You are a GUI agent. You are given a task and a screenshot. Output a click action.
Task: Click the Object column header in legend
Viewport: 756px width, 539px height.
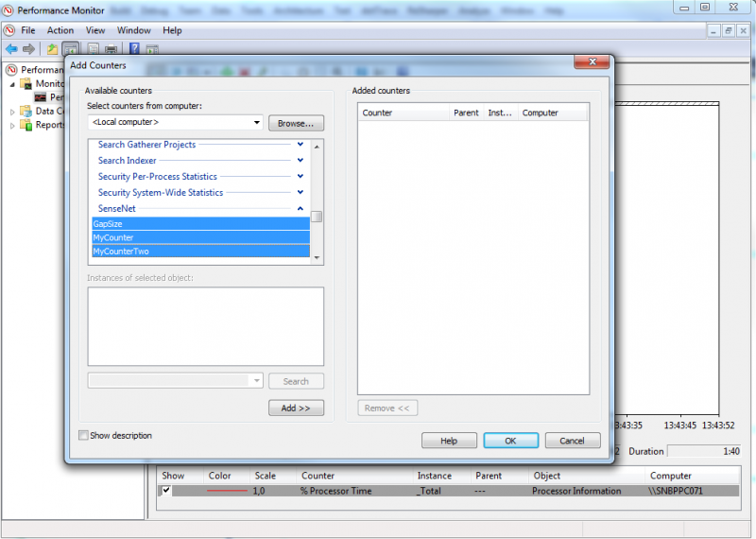(x=586, y=476)
